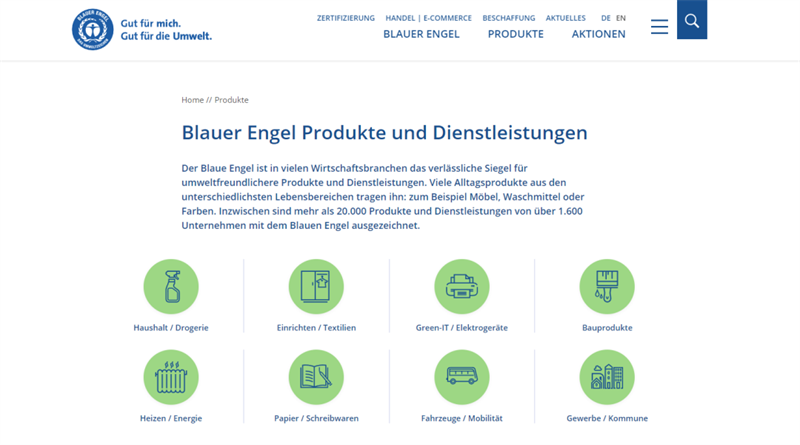Select the Haushalt / Drogerie spray bottle icon
This screenshot has width=800, height=445.
click(x=171, y=287)
